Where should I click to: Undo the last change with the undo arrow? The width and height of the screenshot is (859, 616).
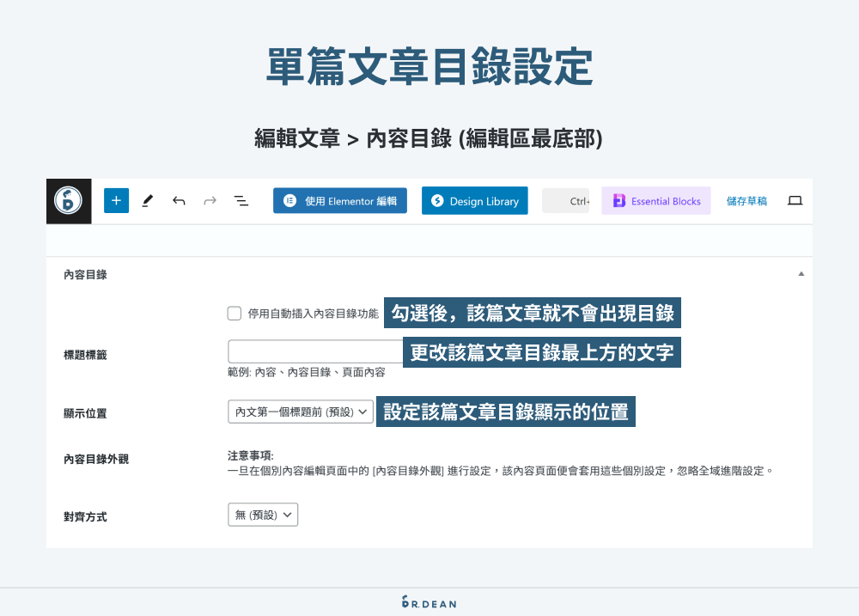pyautogui.click(x=178, y=200)
